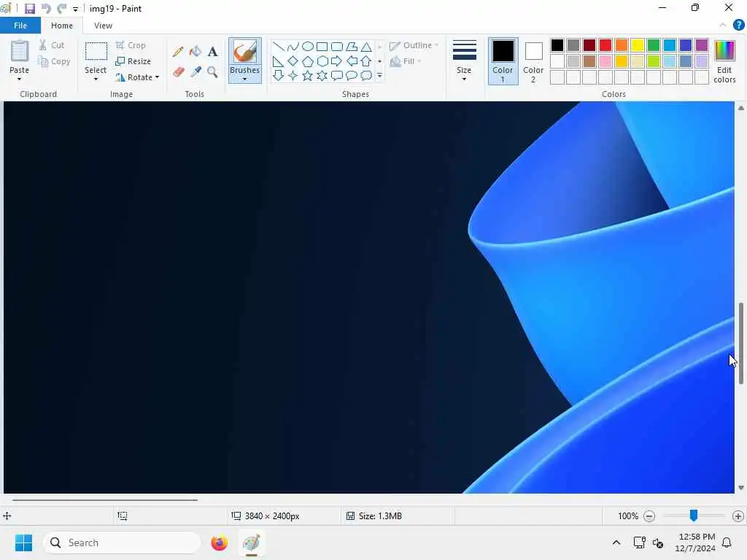Click the zoom in plus button
The width and height of the screenshot is (747, 560).
coord(738,516)
